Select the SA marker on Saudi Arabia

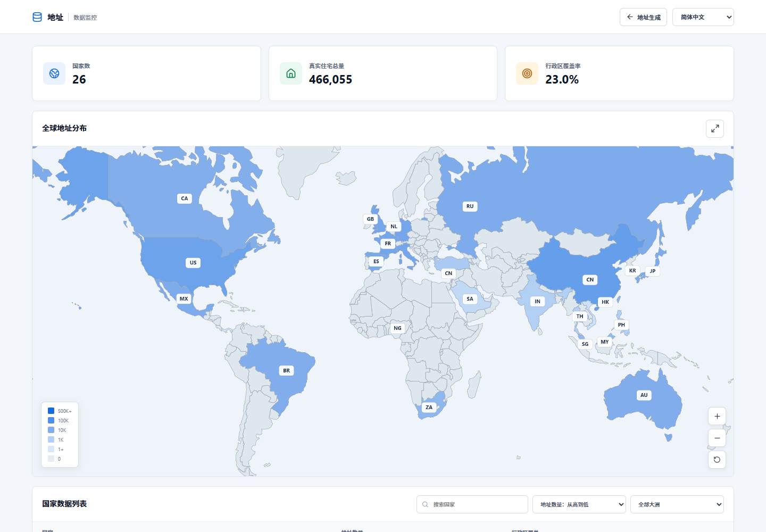pos(470,298)
